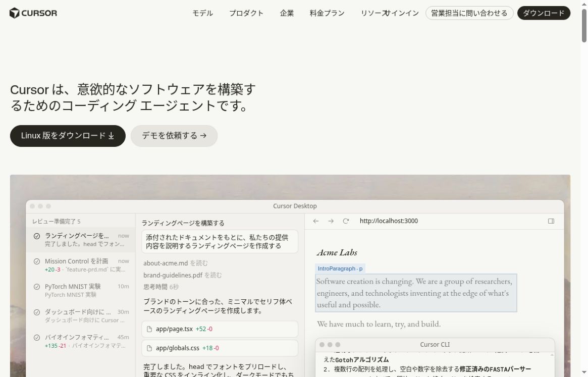Toggle the side panel icon in preview toolbar
This screenshot has width=588, height=377.
551,222
